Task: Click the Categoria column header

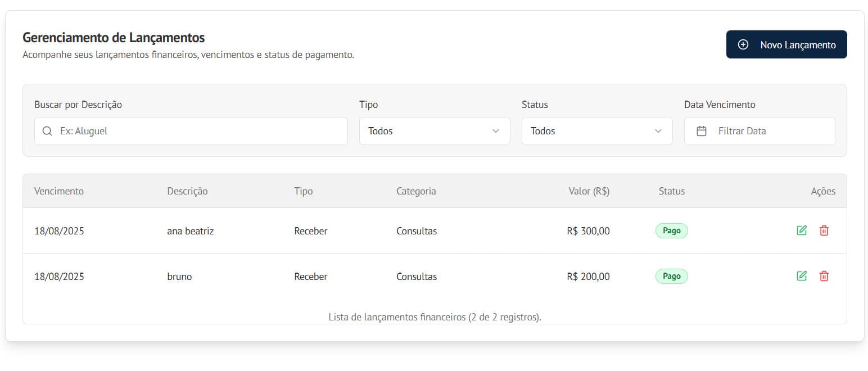Action: (x=416, y=191)
